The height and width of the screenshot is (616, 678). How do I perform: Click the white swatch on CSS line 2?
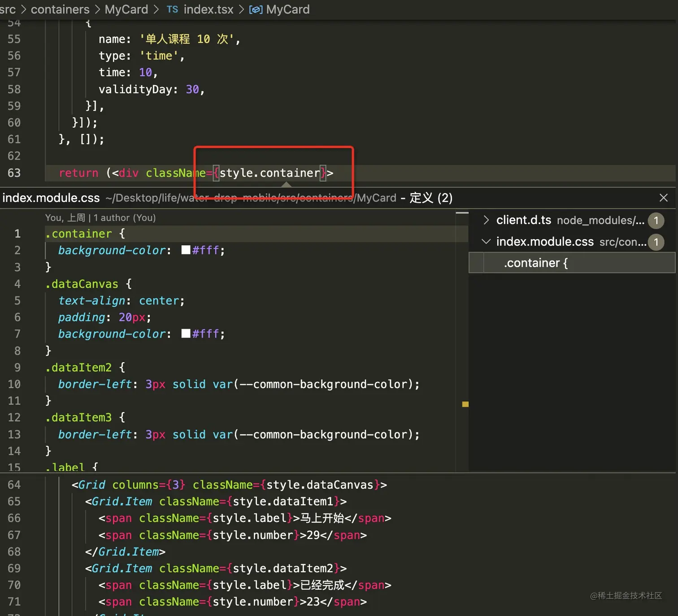186,250
